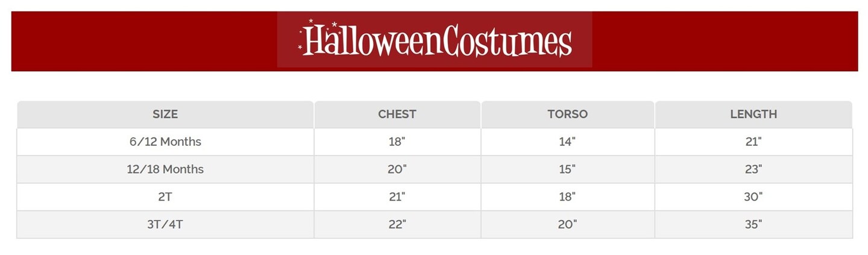The width and height of the screenshot is (868, 255).
Task: Click the 18" chest value for 6/12 Months
Action: [397, 142]
